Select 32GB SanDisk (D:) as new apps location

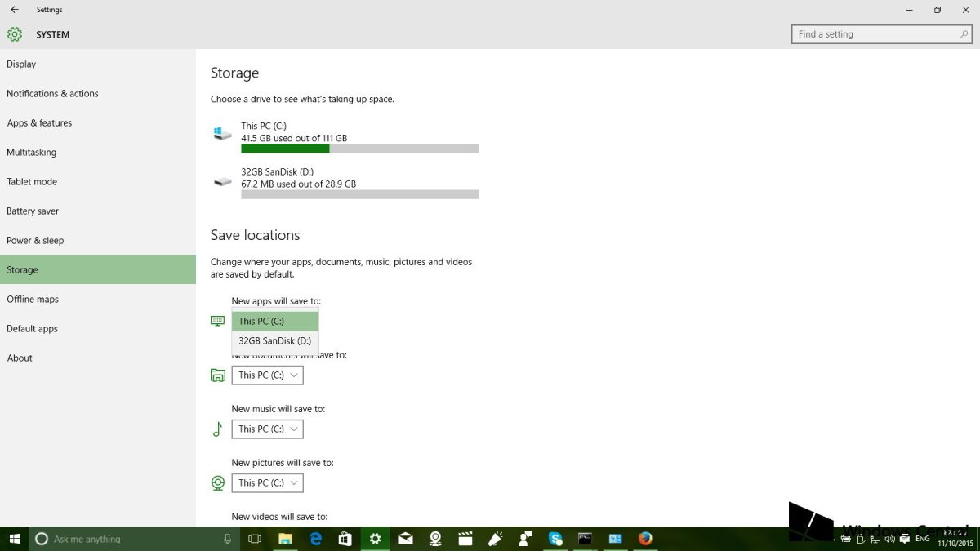(274, 340)
